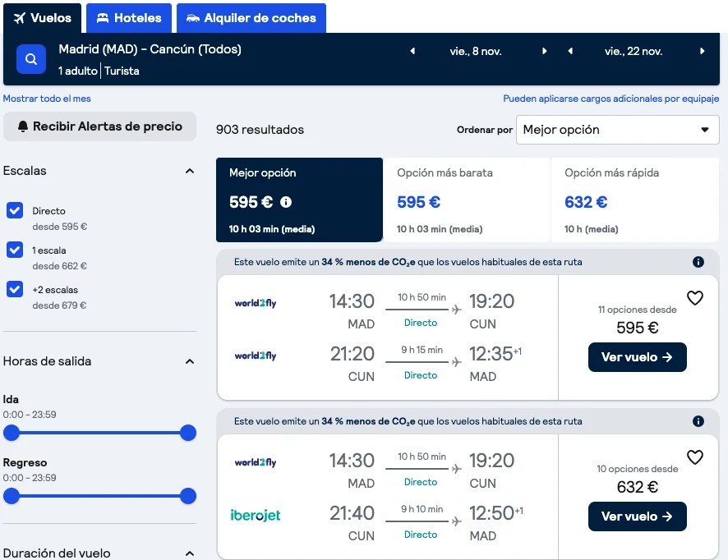Click the Ida slider left handle

click(x=12, y=433)
